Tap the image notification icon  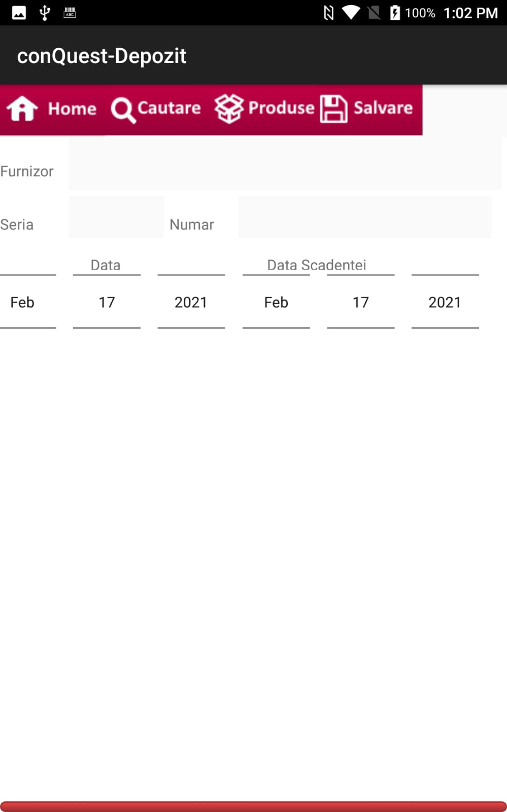19,13
